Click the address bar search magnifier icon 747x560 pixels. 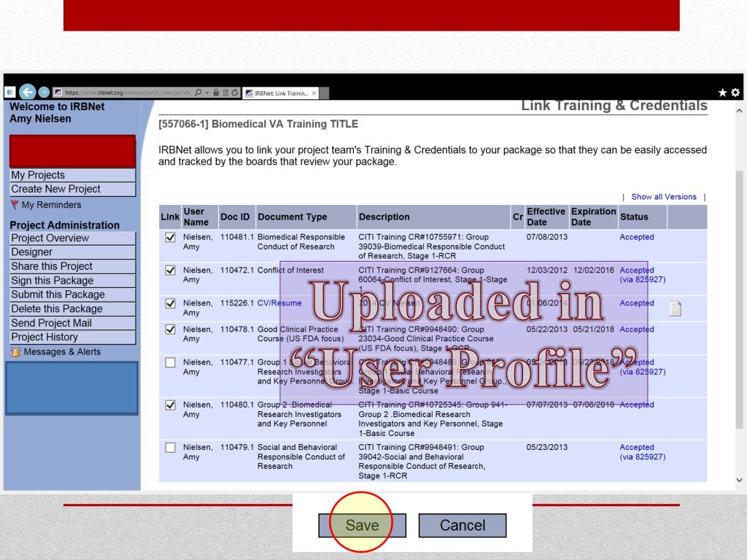tap(198, 93)
